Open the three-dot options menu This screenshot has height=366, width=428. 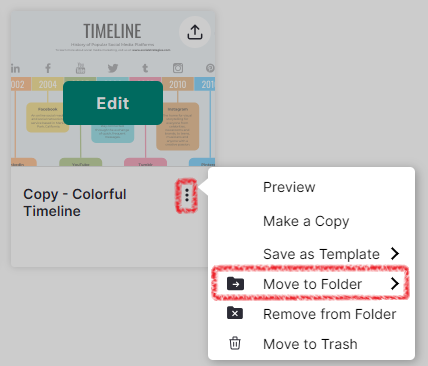click(x=187, y=195)
